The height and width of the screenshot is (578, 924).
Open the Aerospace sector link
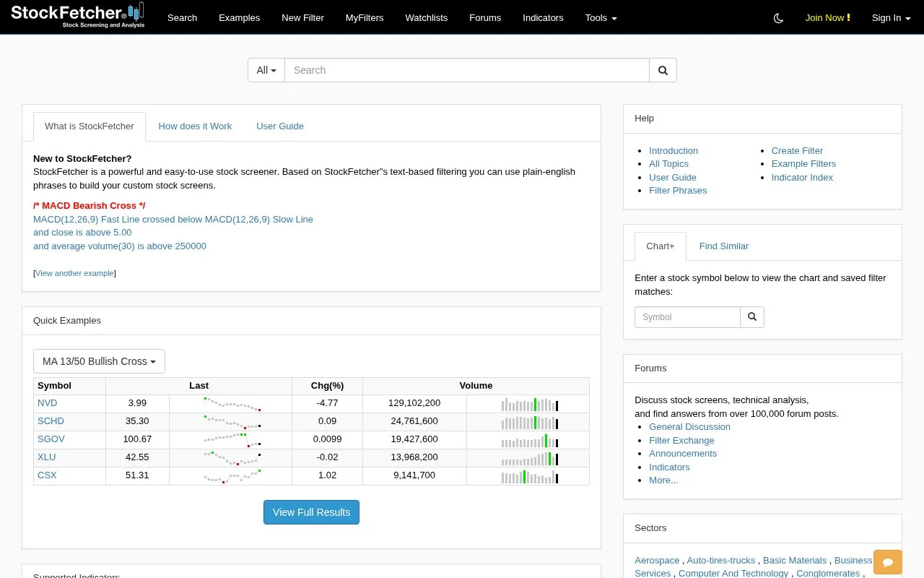pos(657,561)
